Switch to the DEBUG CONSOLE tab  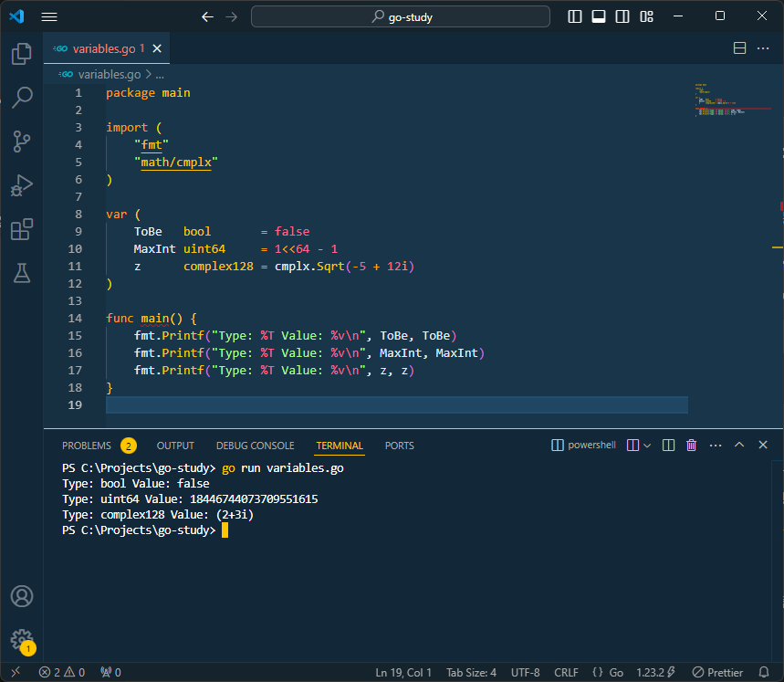tap(255, 446)
